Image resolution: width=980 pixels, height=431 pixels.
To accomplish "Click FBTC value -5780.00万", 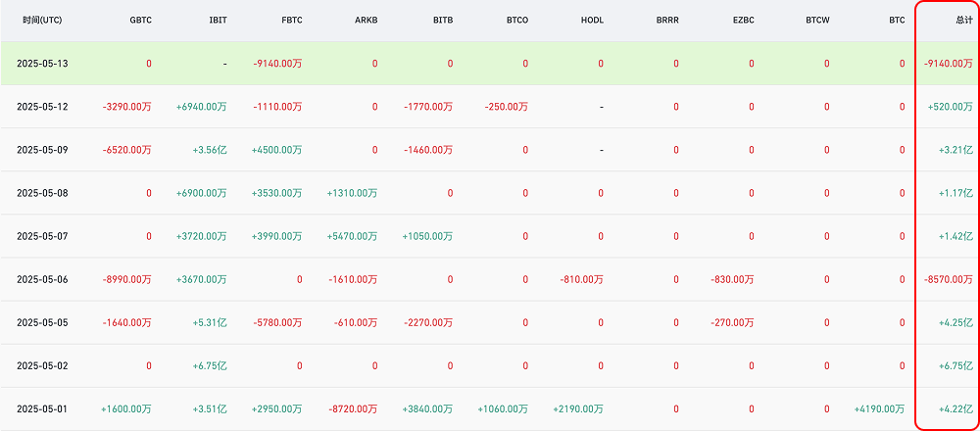I will point(277,323).
